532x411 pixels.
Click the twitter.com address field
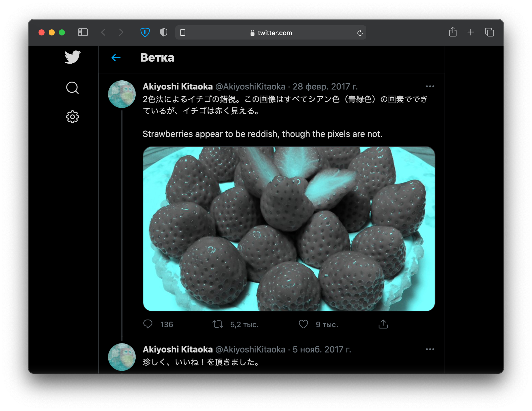tap(271, 33)
